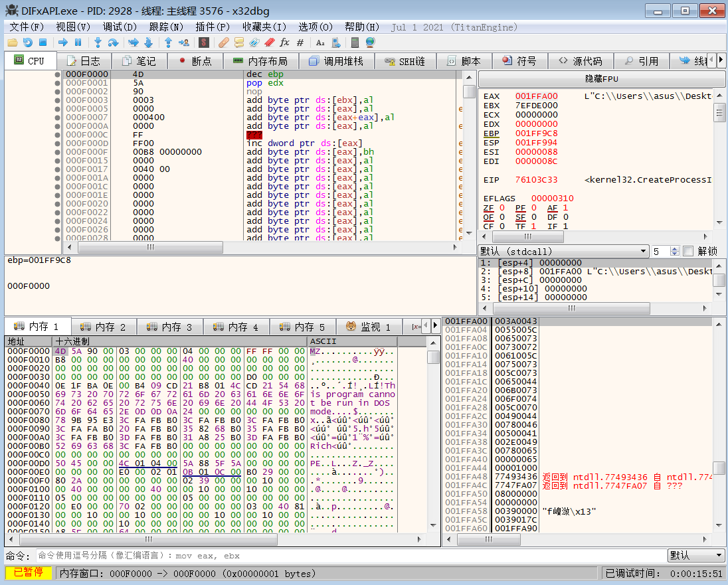
Task: Click the fx functions toolbar icon
Action: pos(284,42)
